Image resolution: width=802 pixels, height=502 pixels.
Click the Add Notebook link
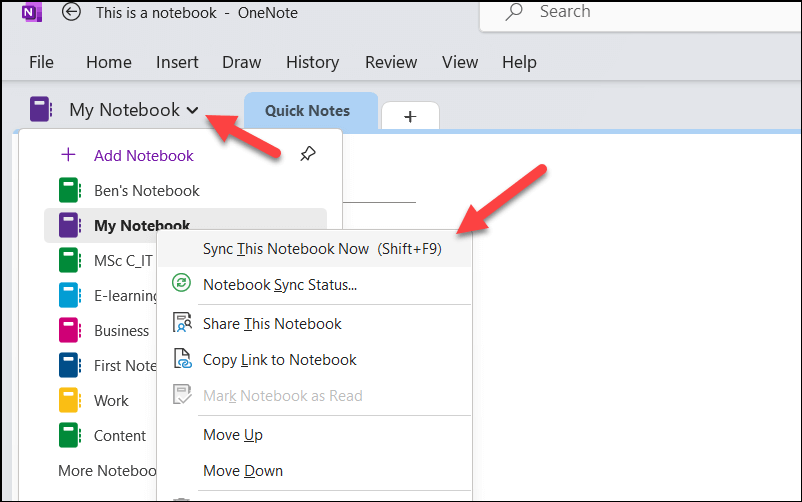coord(144,155)
